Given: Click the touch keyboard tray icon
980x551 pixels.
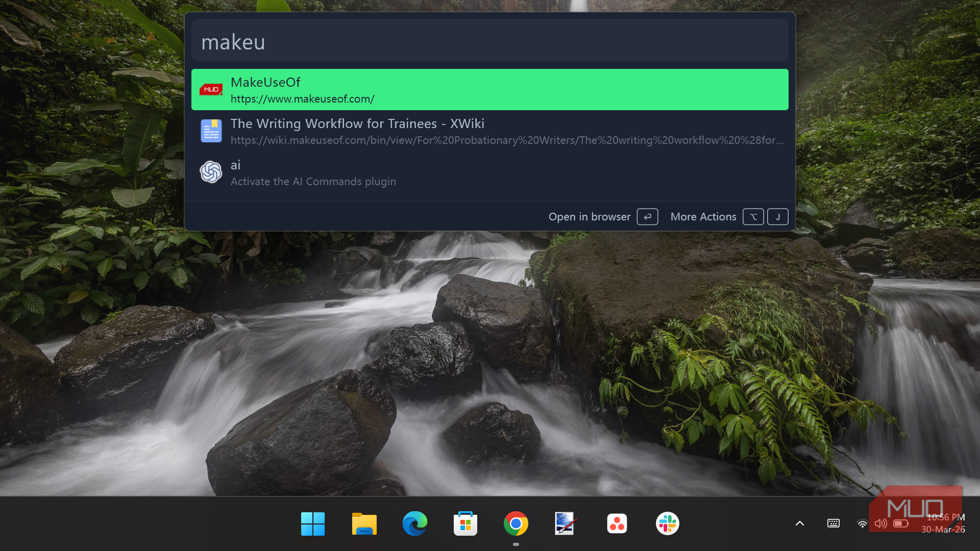Looking at the screenshot, I should pyautogui.click(x=833, y=523).
